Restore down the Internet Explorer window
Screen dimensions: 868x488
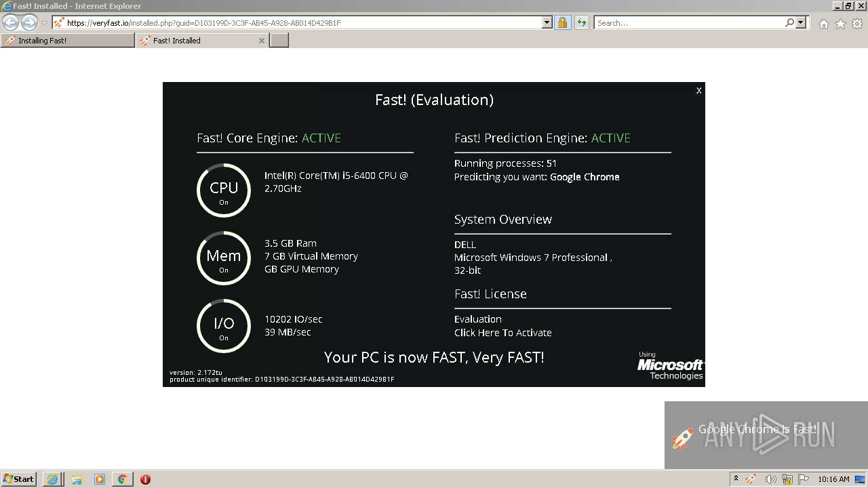848,6
